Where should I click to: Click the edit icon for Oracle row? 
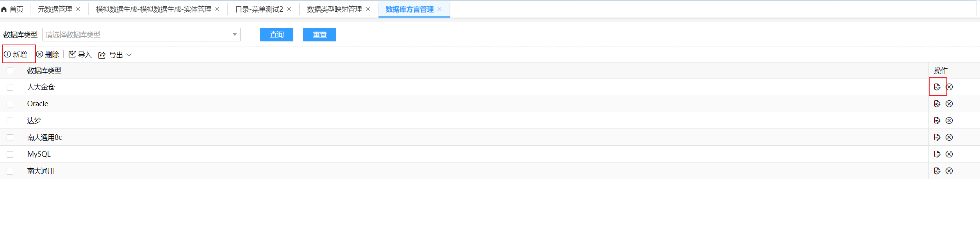point(937,104)
